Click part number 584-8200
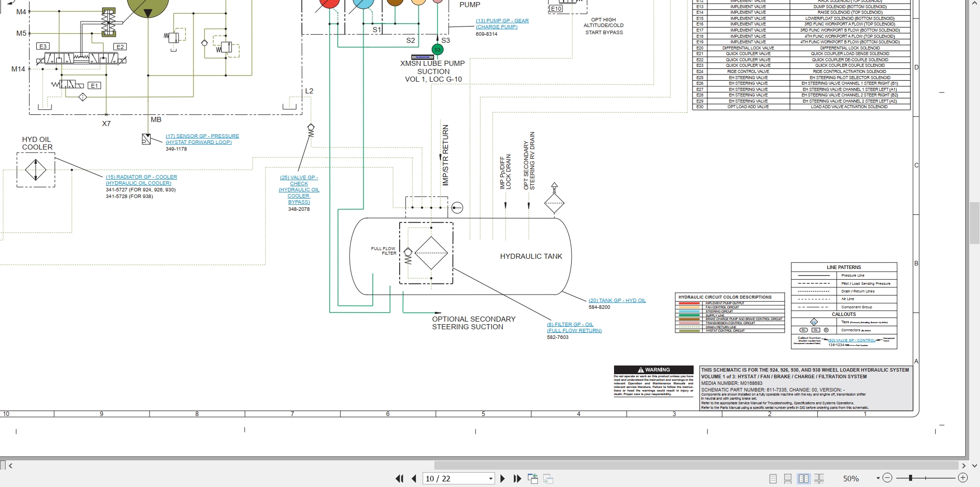This screenshot has width=980, height=487. tap(599, 307)
